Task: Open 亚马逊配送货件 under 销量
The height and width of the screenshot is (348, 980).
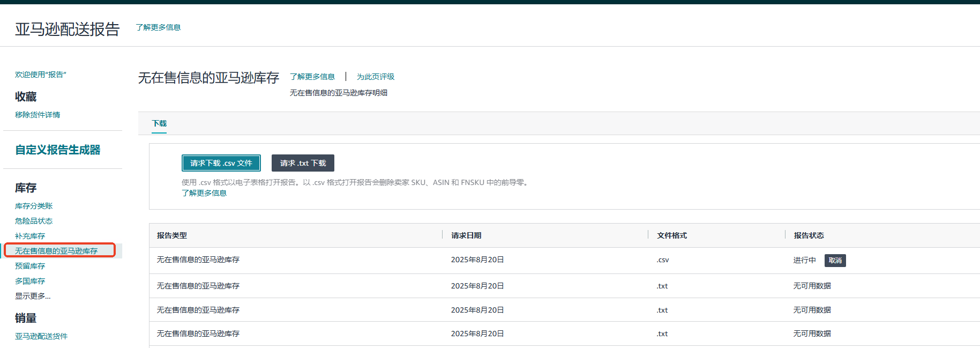Action: point(41,336)
